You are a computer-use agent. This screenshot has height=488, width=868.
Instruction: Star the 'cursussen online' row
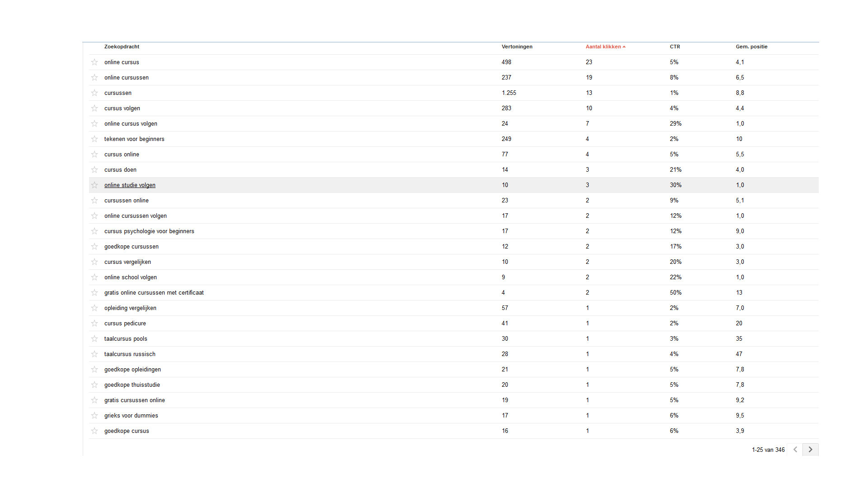coord(94,201)
